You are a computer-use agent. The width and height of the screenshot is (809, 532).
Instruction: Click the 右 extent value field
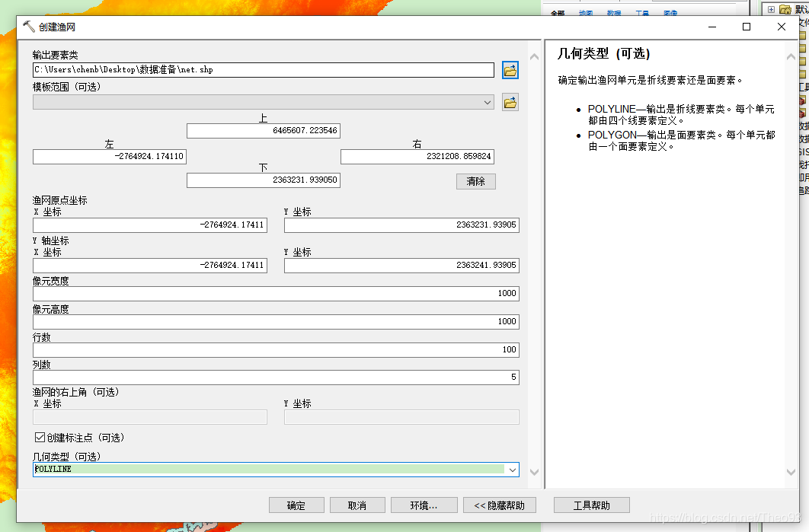417,156
